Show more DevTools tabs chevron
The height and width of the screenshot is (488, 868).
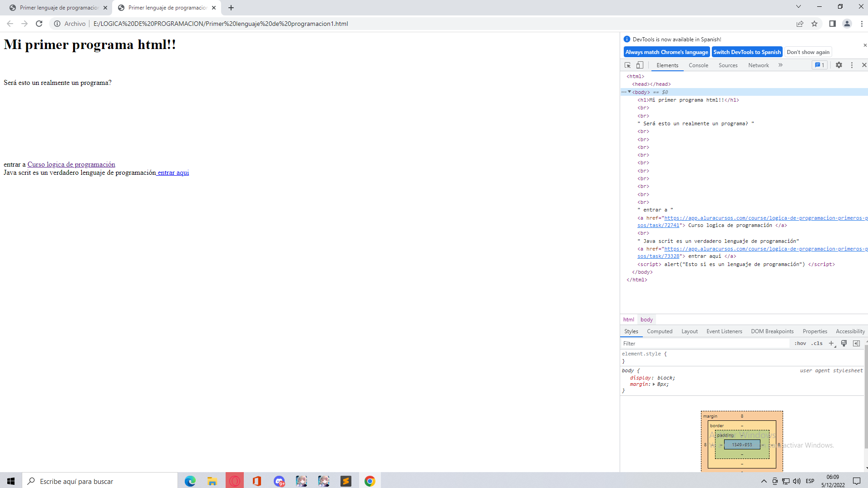780,65
